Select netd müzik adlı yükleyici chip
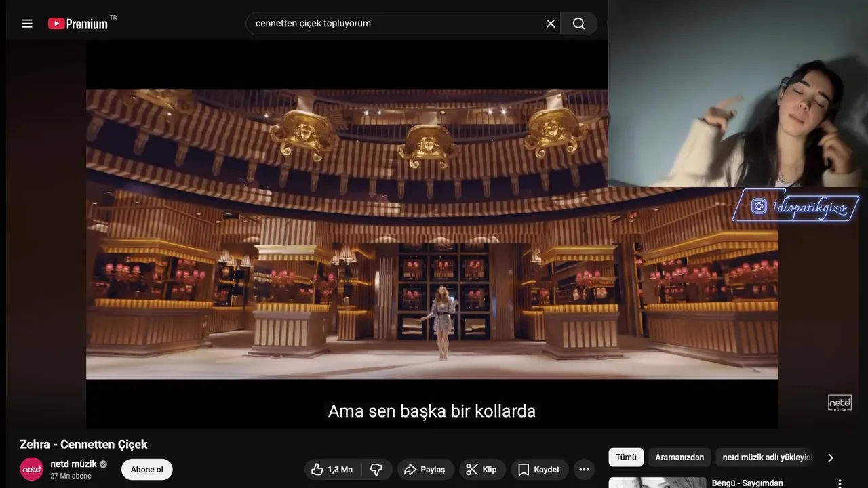The width and height of the screenshot is (868, 488). tap(766, 457)
